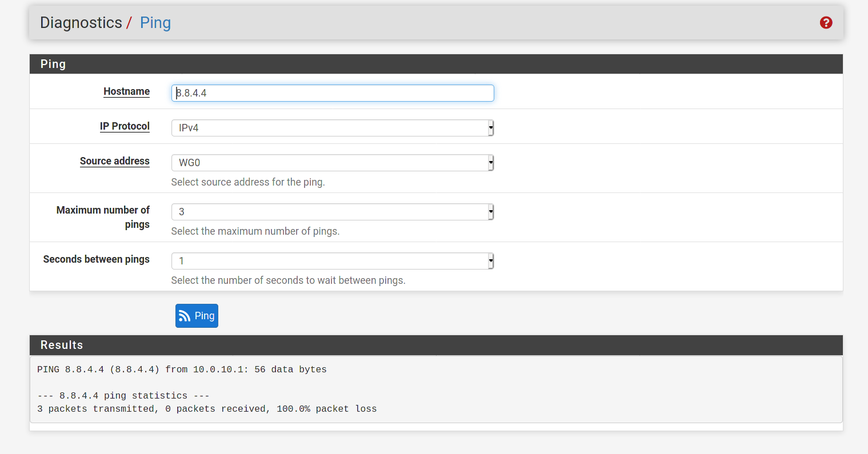The image size is (868, 454).
Task: Click the Source address field label
Action: 115,161
